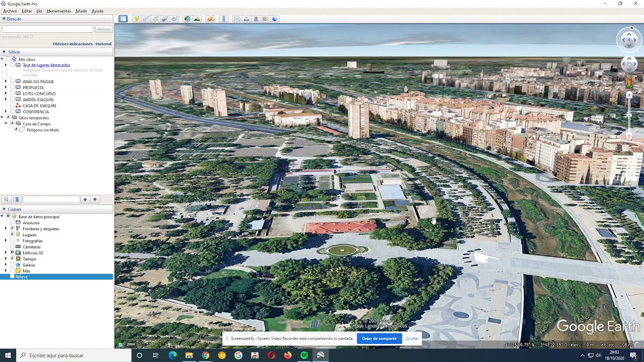Open Spotify from the taskbar

pyautogui.click(x=304, y=355)
